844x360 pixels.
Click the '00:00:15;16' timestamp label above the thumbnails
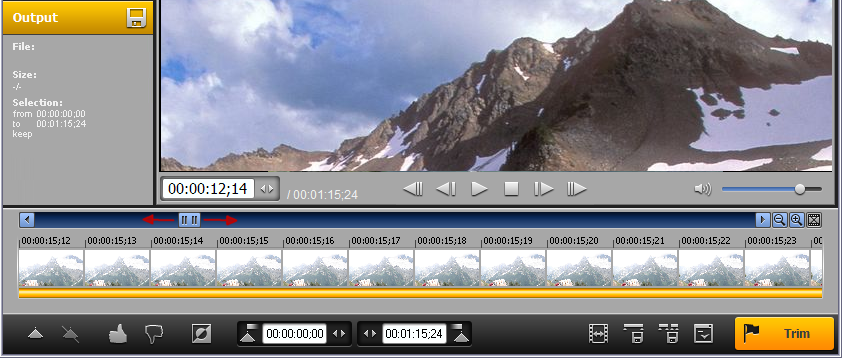coord(310,241)
